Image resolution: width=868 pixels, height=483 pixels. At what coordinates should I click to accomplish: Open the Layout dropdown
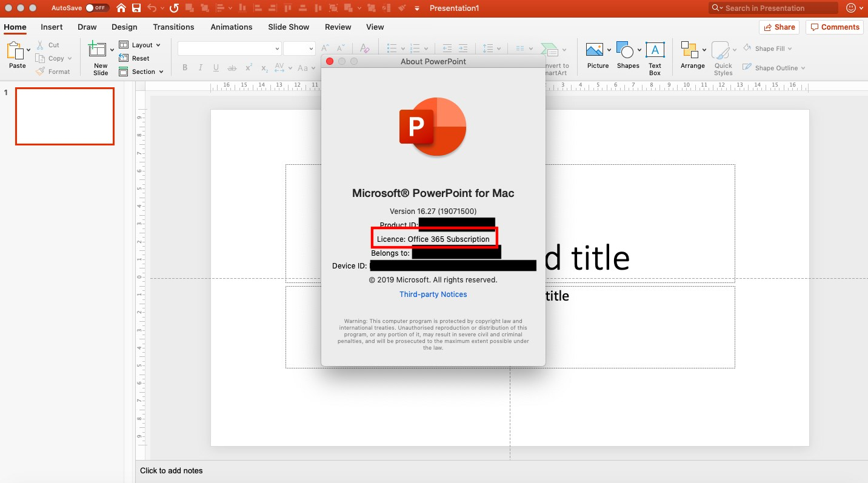click(140, 45)
